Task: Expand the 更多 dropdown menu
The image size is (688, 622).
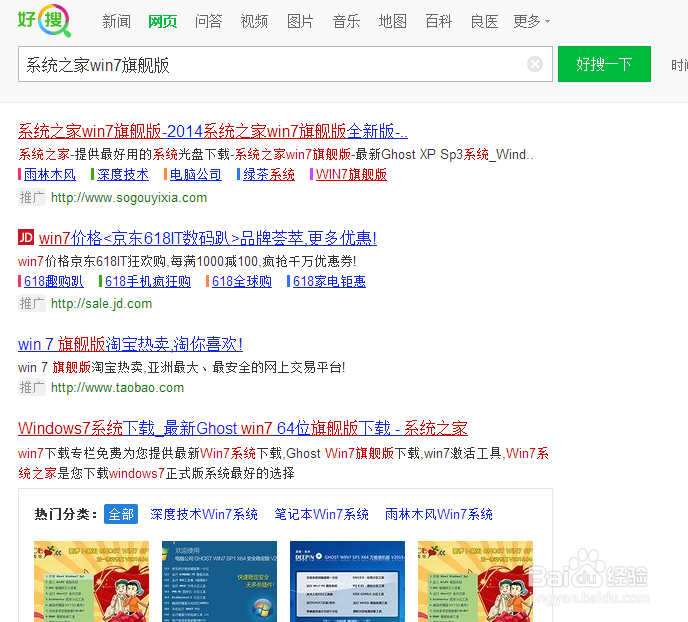Action: coord(531,21)
